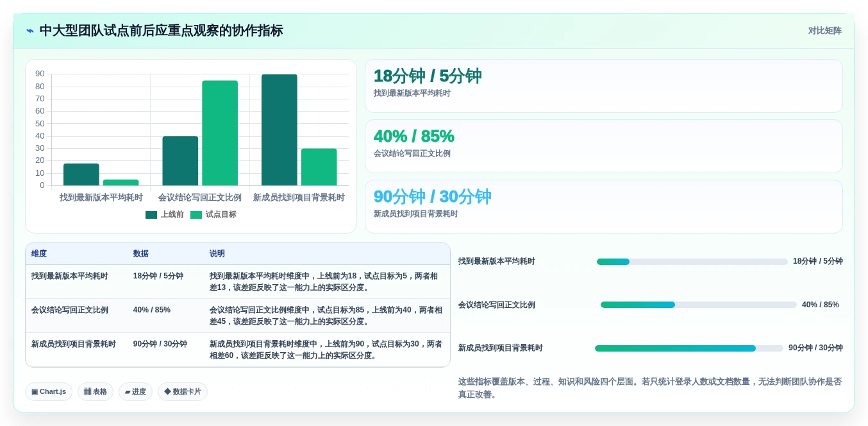This screenshot has height=426, width=868.
Task: Click the 对比矩阵 label in header
Action: click(x=824, y=31)
